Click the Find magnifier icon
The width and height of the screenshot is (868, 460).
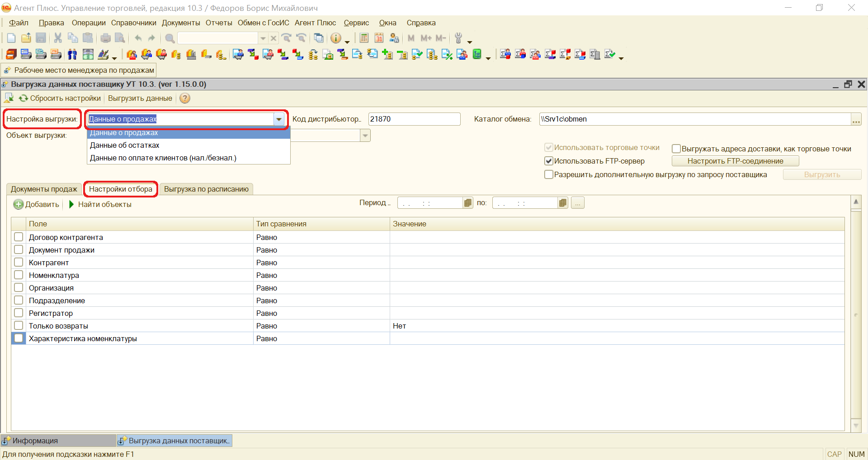point(170,38)
